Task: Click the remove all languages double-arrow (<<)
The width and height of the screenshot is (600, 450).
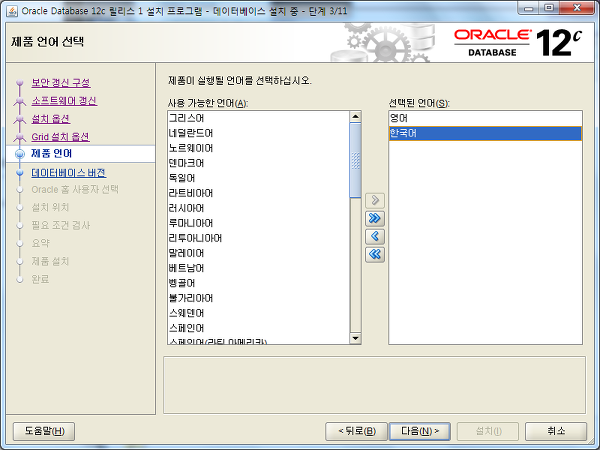Action: tap(375, 254)
